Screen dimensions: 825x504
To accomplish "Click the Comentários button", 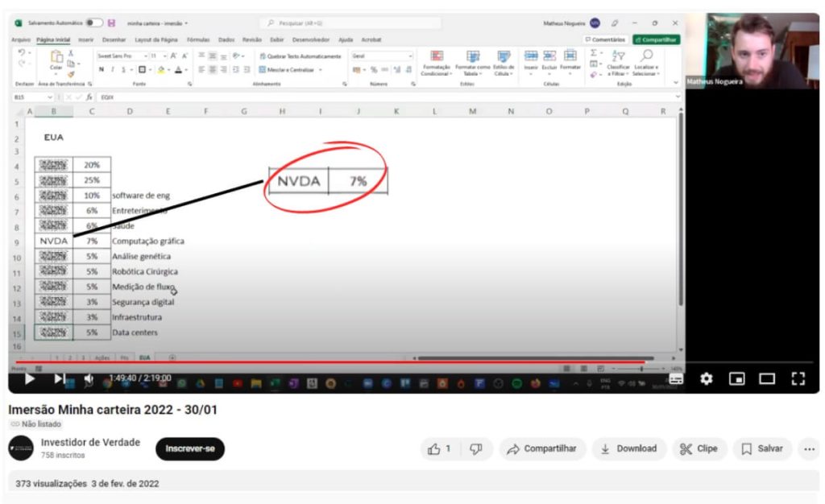I will point(606,40).
